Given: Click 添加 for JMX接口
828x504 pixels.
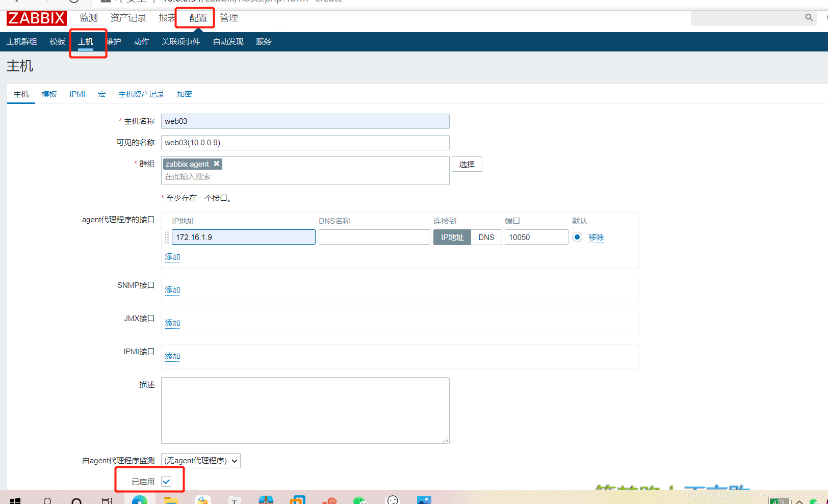Looking at the screenshot, I should point(172,323).
